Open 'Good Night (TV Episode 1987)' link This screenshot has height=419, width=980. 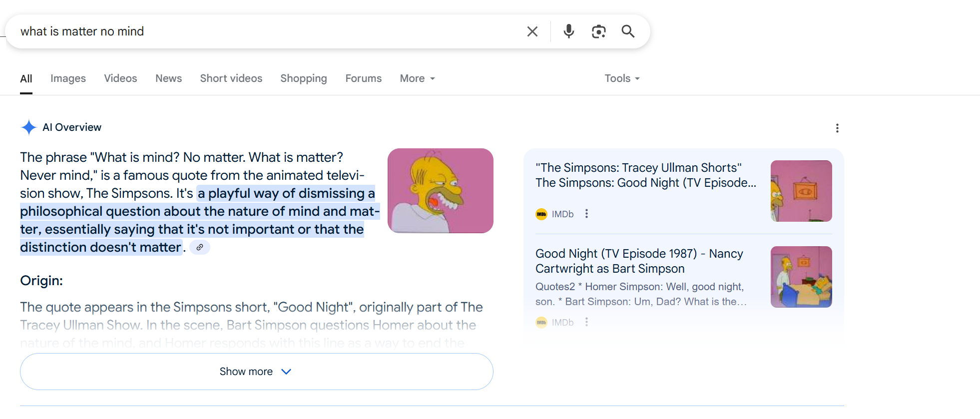tap(639, 261)
